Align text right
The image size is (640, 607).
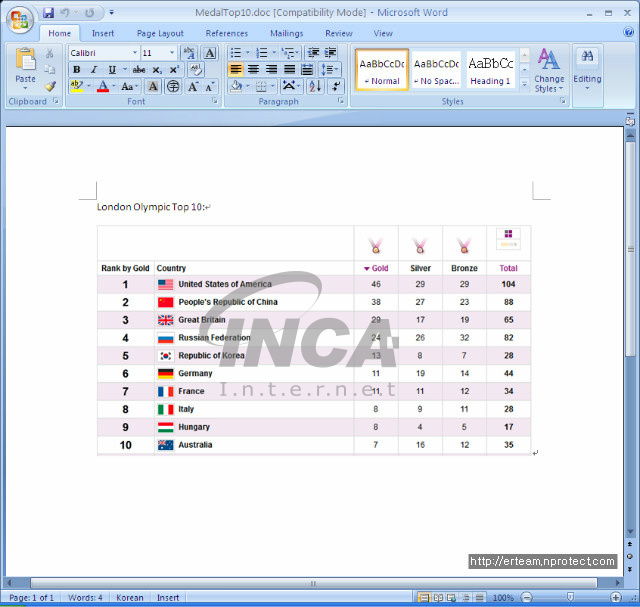pyautogui.click(x=272, y=70)
